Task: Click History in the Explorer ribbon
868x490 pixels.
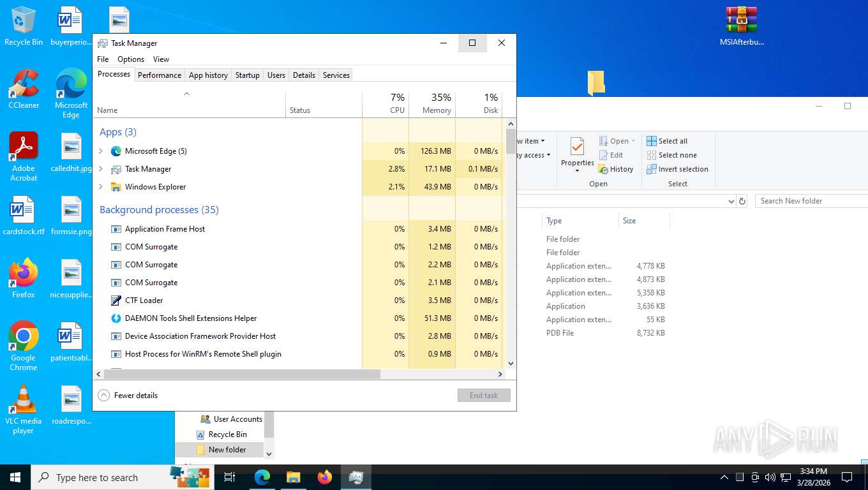Action: pyautogui.click(x=616, y=169)
